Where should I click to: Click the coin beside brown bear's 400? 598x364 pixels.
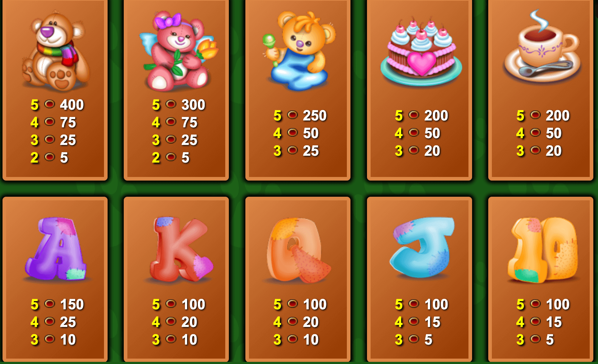[x=50, y=104]
